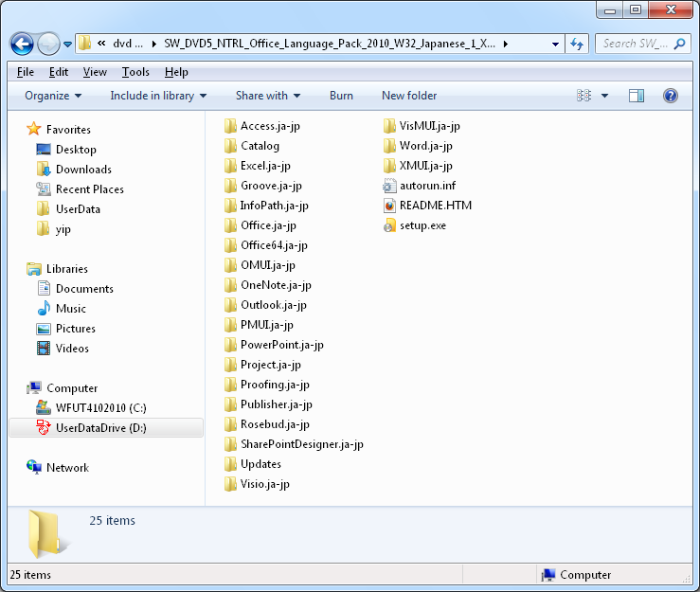Click the search magnifier icon

tap(680, 44)
